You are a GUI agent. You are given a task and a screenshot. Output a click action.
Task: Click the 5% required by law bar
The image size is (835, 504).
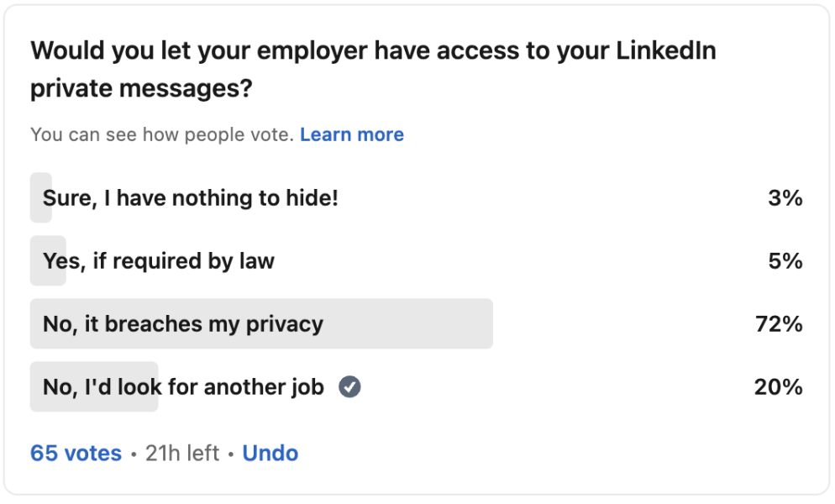tap(48, 261)
